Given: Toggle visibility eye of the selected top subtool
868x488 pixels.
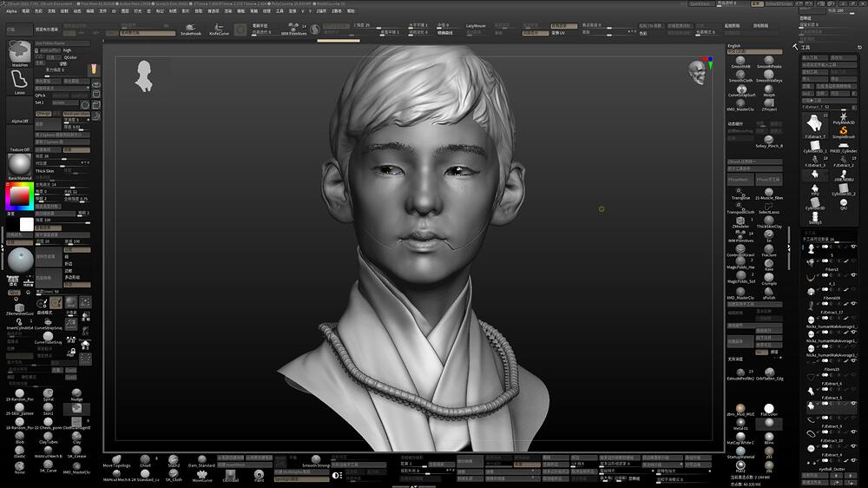Looking at the screenshot, I should tap(853, 247).
